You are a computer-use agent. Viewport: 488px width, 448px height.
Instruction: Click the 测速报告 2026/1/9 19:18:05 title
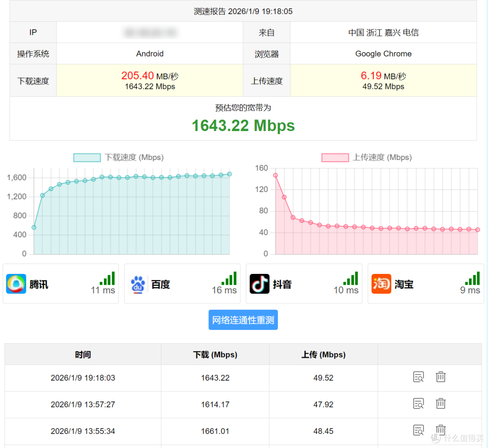click(243, 11)
